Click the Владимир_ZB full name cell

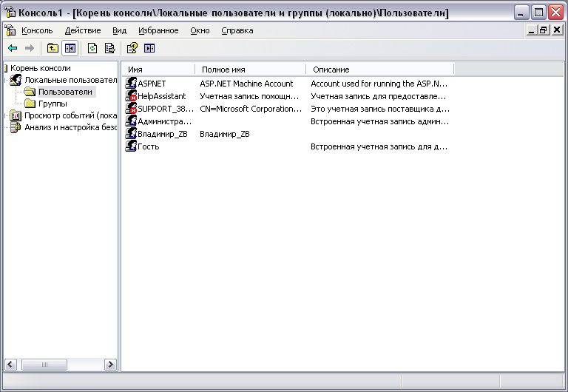coord(225,134)
